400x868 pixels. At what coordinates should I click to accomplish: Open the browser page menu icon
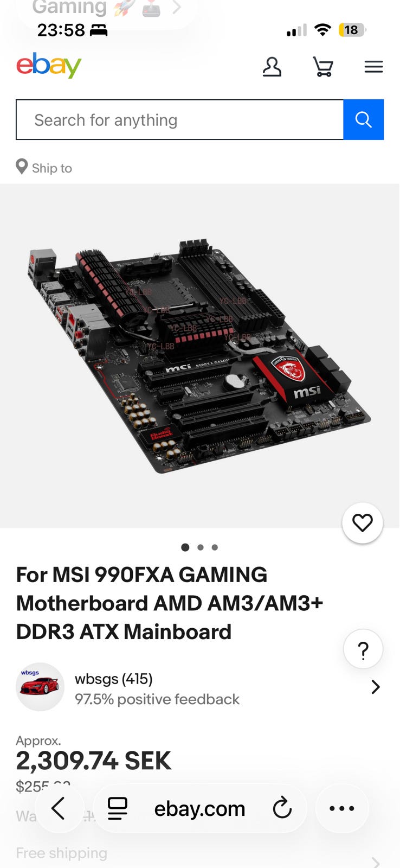[117, 808]
